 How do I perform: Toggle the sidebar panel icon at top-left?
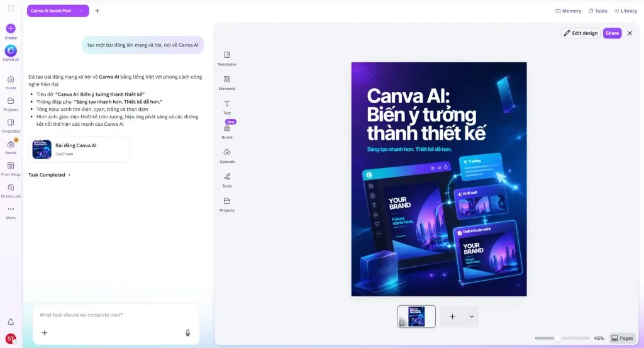[x=11, y=8]
